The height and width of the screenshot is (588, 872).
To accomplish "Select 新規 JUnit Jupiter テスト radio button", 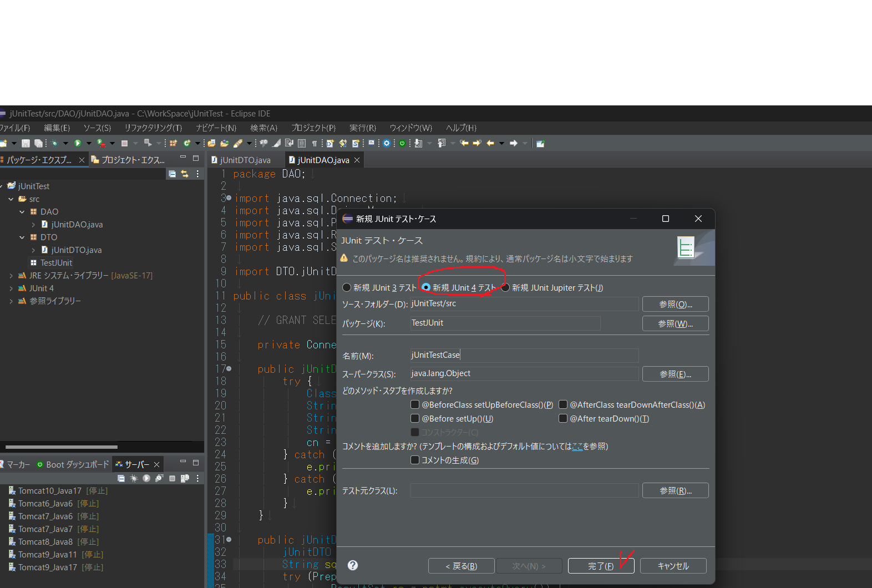I will [x=505, y=287].
